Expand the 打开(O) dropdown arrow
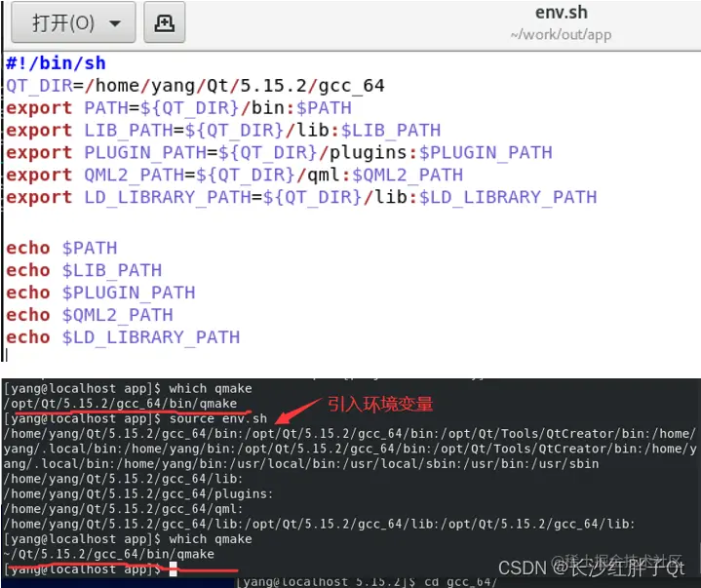The width and height of the screenshot is (701, 588). point(115,23)
